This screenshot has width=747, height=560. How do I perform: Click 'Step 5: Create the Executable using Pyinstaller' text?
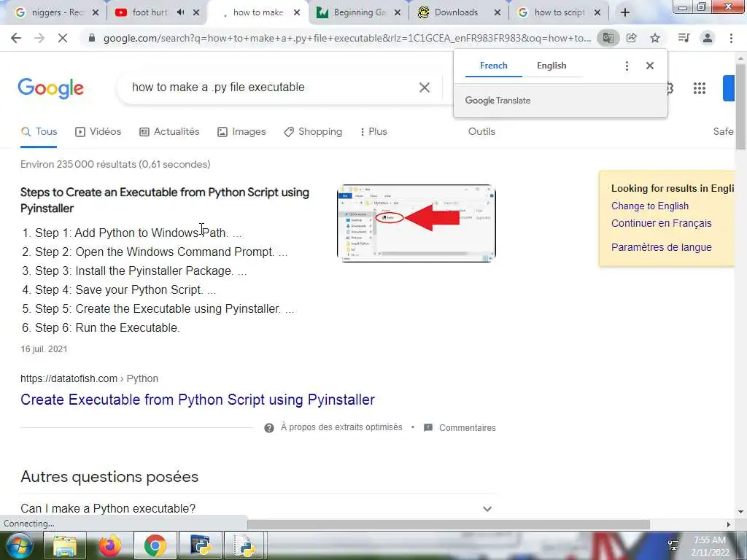(158, 309)
